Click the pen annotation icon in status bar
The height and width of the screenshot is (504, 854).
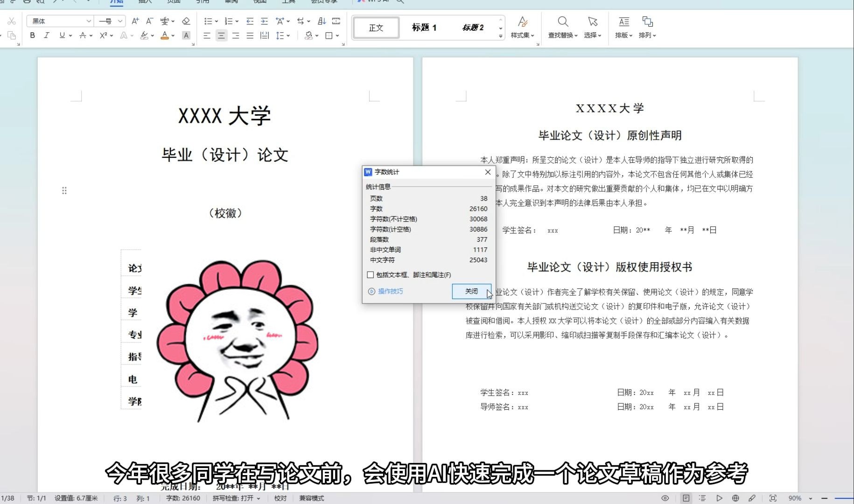(752, 498)
